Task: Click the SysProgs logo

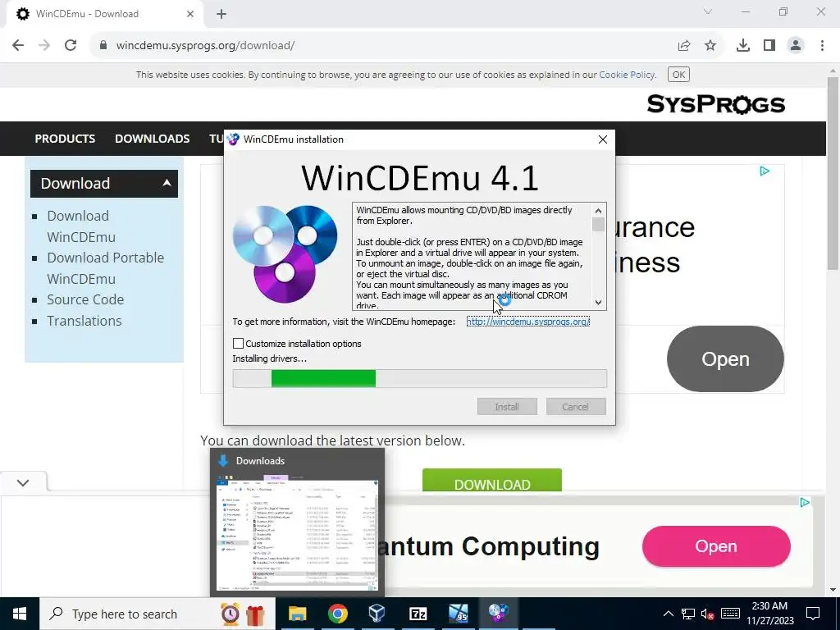Action: (x=715, y=104)
